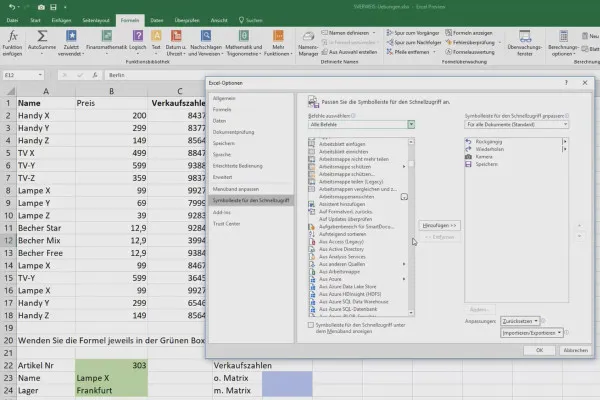Viewport: 600px width, 400px height.
Task: Open the Logisch function library
Action: [138, 43]
